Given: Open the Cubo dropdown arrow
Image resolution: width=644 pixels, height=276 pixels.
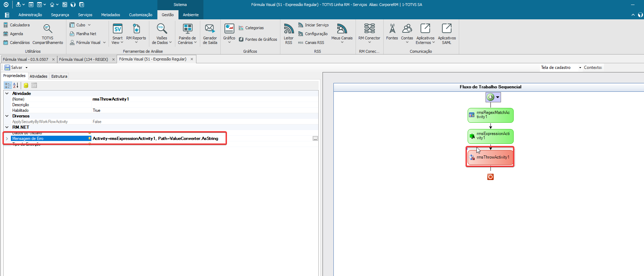Looking at the screenshot, I should (x=89, y=25).
